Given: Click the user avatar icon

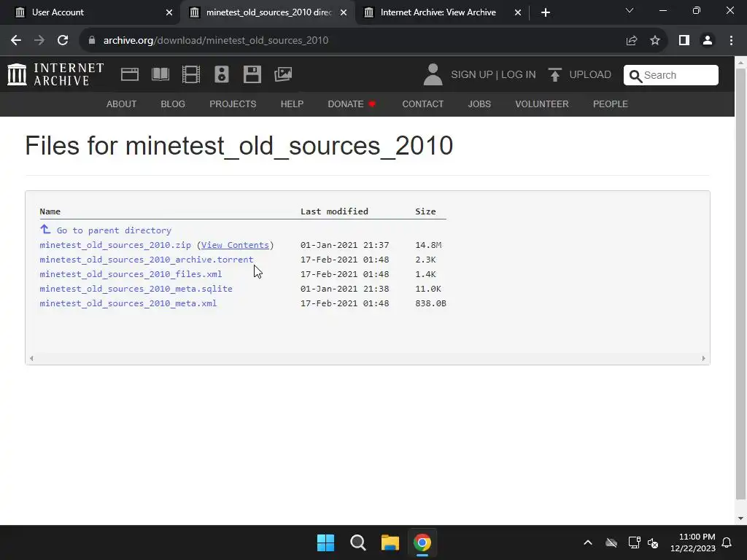Looking at the screenshot, I should point(433,75).
